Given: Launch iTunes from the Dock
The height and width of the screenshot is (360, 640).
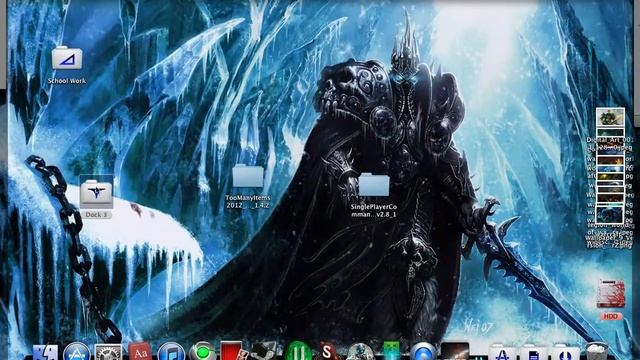Looking at the screenshot, I should 171,352.
